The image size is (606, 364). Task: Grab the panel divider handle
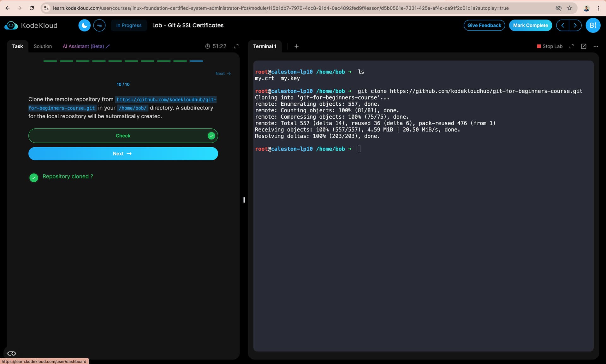244,200
